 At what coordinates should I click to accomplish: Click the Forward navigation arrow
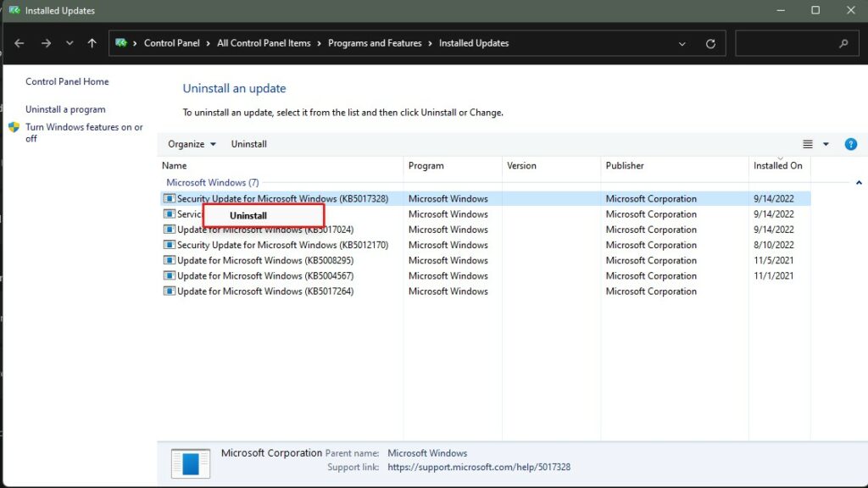(x=46, y=43)
